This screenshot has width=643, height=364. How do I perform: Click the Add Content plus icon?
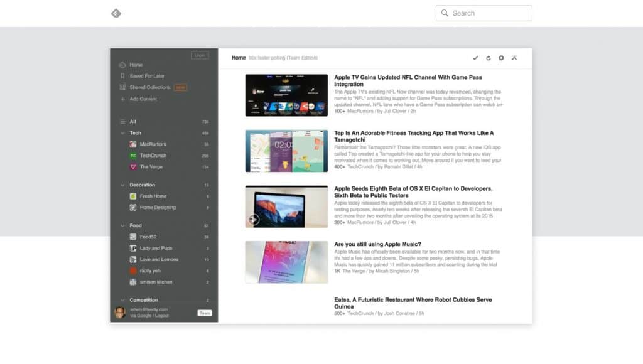(x=122, y=99)
